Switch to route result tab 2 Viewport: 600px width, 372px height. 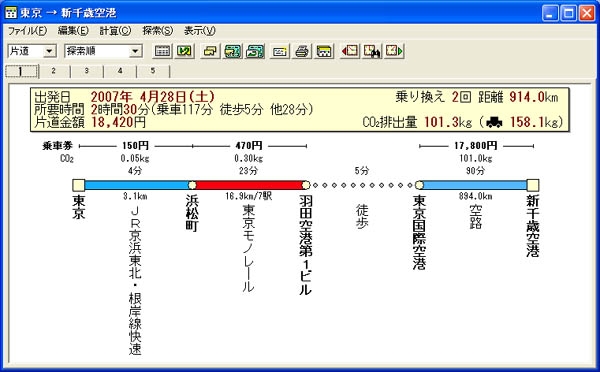point(54,71)
